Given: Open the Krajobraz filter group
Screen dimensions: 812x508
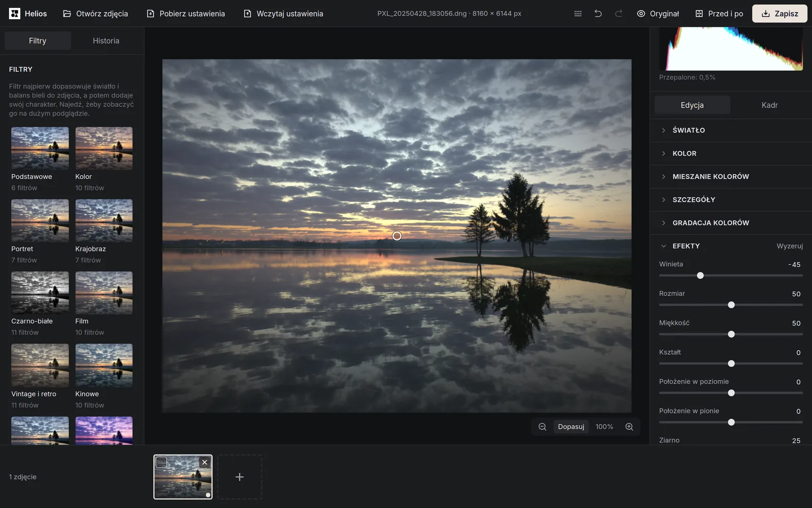Looking at the screenshot, I should pyautogui.click(x=104, y=232).
